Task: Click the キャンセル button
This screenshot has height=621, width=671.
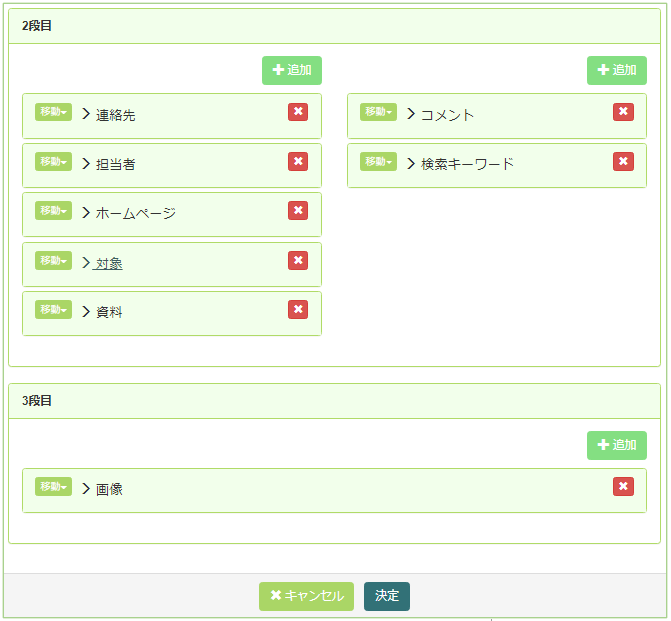Action: click(307, 596)
